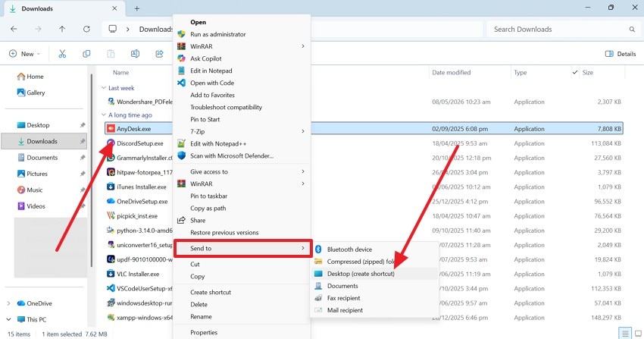Click Share in the context menu

242,220
